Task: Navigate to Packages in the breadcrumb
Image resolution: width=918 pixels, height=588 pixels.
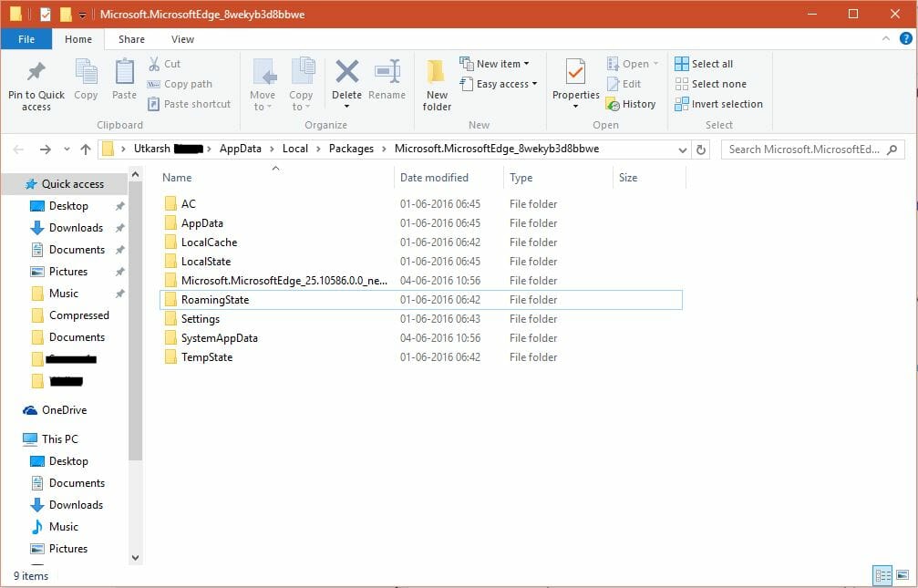Action: [x=351, y=148]
